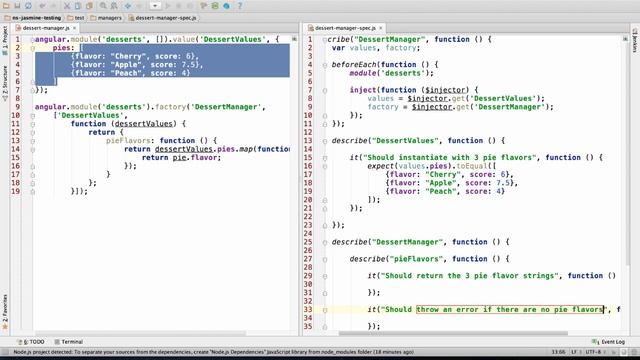
Task: Click the navigate Back arrow icon
Action: pyautogui.click(x=128, y=6)
